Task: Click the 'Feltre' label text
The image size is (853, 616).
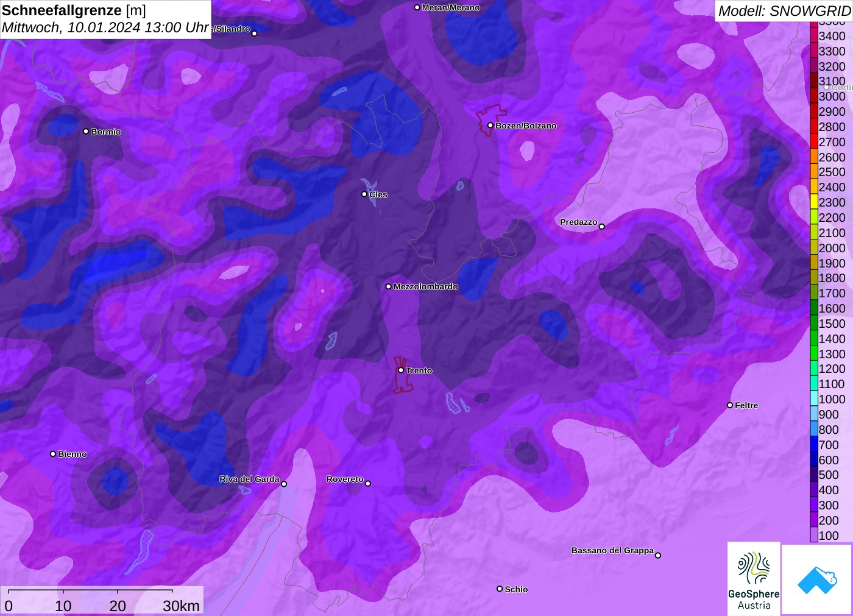Action: (746, 405)
